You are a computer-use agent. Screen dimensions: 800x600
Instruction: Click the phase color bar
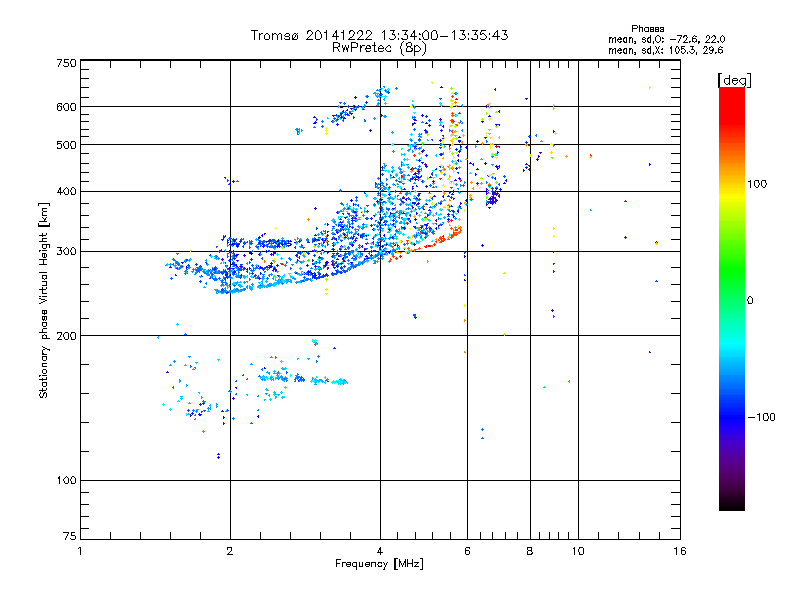(x=732, y=299)
